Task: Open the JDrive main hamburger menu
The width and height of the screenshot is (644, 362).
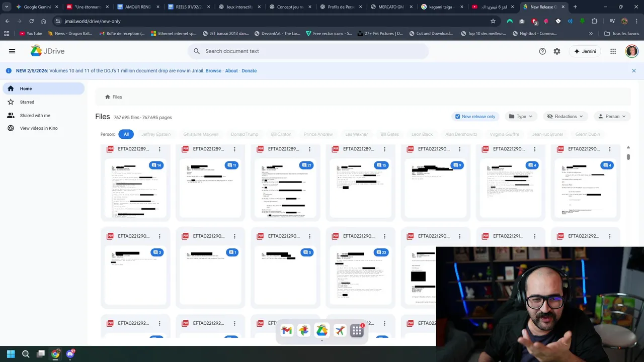Action: point(12,51)
